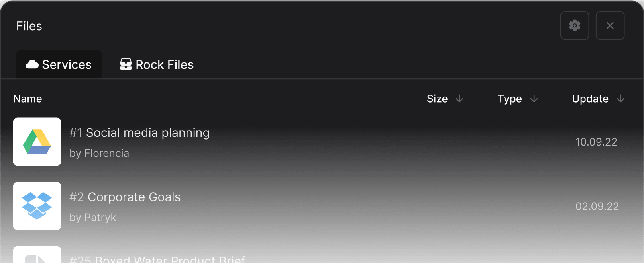Image resolution: width=644 pixels, height=263 pixels.
Task: Open the Files settings gear
Action: pos(575,26)
